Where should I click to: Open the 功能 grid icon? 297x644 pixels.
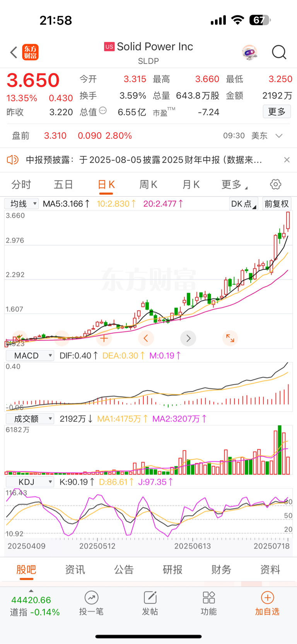pos(209,598)
